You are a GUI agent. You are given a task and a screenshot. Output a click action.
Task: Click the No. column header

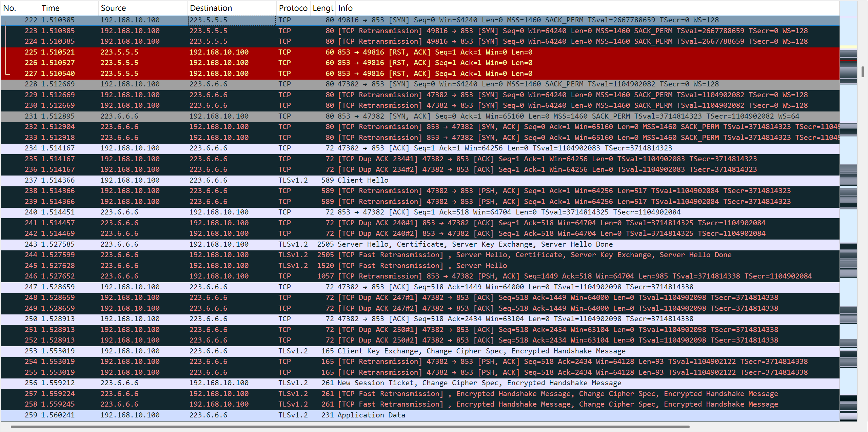[20, 8]
